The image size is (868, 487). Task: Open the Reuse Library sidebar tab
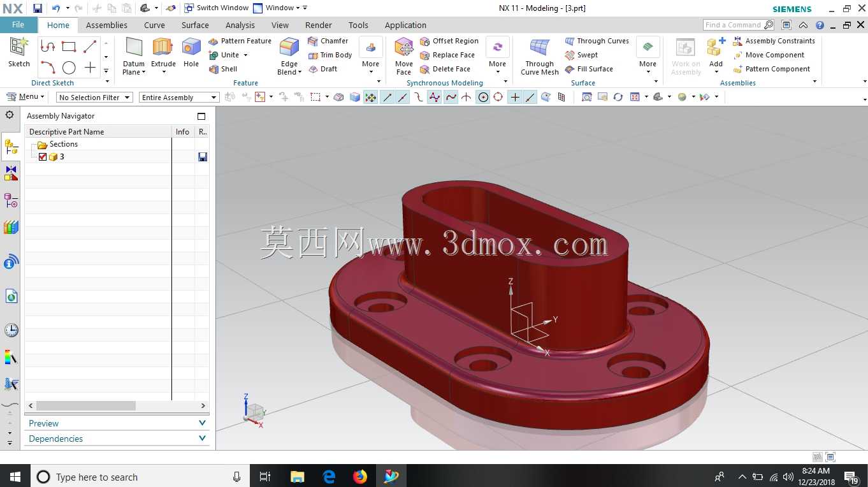11,228
